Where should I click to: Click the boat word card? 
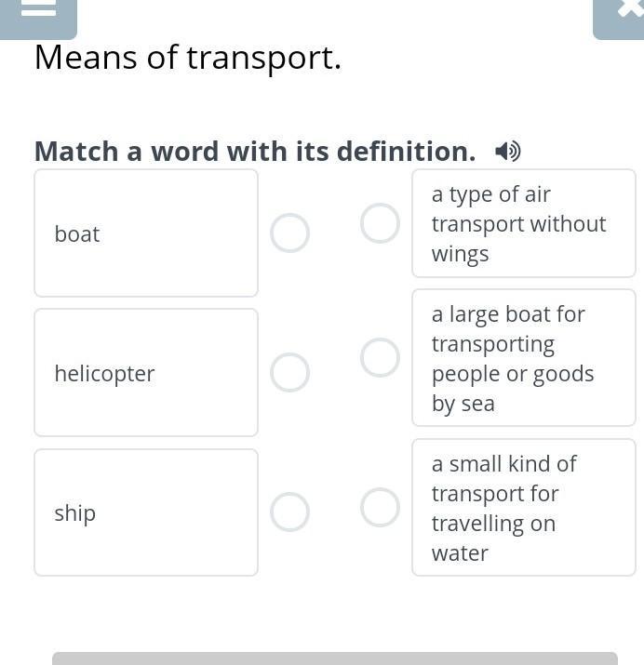click(146, 233)
